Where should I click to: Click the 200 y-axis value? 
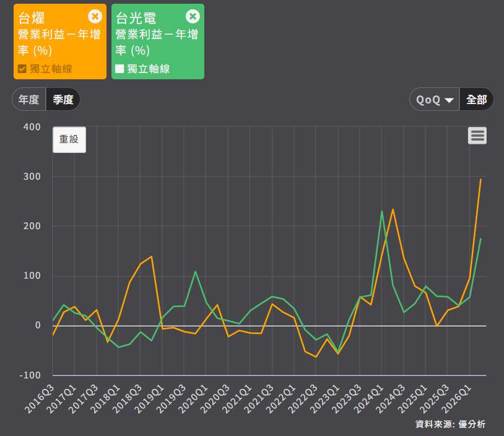point(32,226)
